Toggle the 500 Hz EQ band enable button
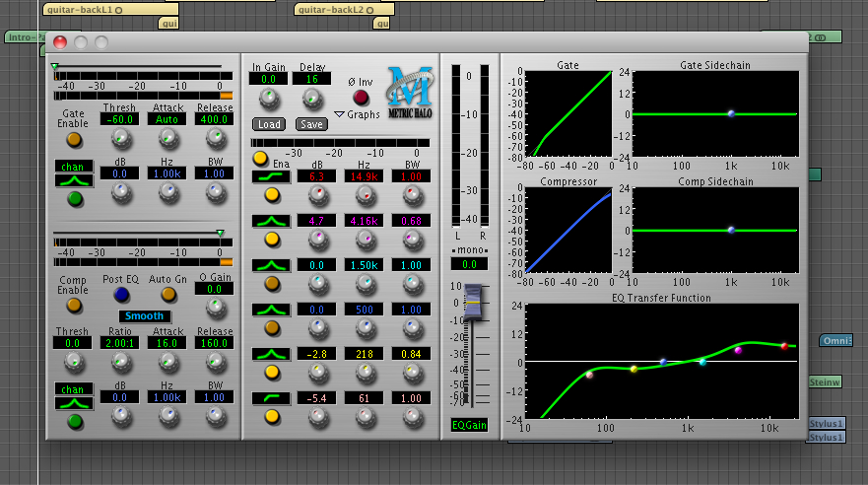The width and height of the screenshot is (868, 485). pos(271,327)
